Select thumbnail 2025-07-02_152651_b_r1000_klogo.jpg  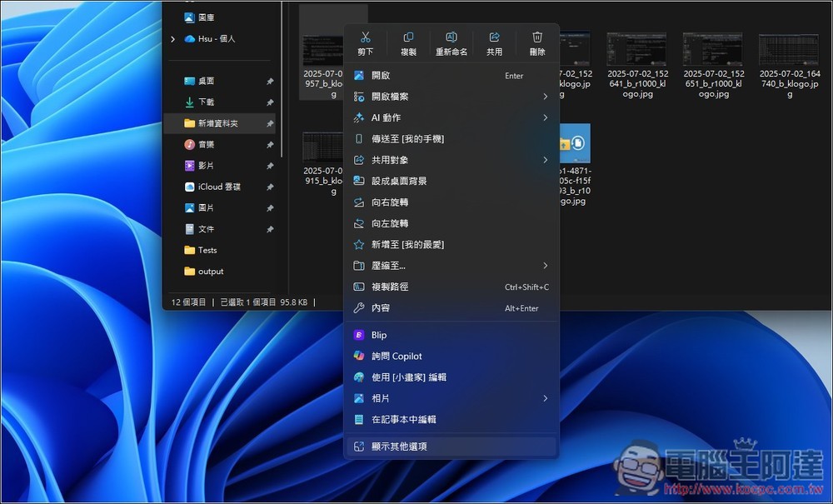tap(714, 49)
